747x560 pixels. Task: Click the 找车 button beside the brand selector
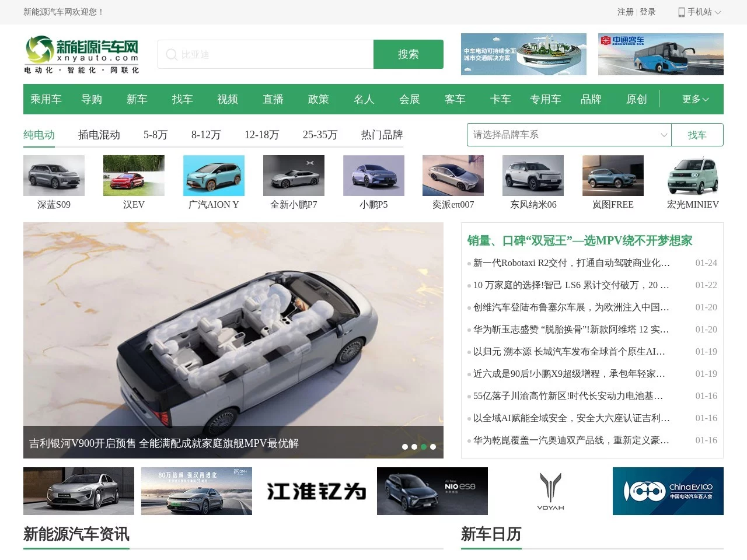[x=697, y=135]
